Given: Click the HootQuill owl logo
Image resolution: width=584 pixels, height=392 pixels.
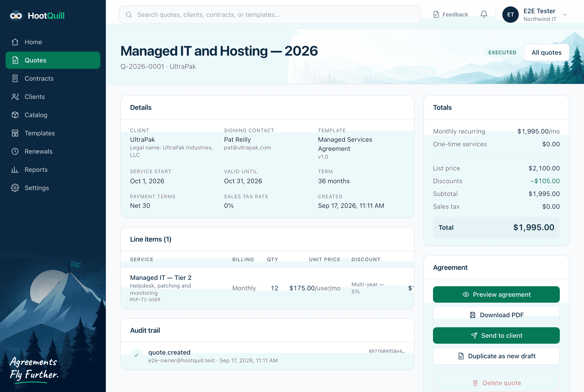Looking at the screenshot, I should (16, 16).
